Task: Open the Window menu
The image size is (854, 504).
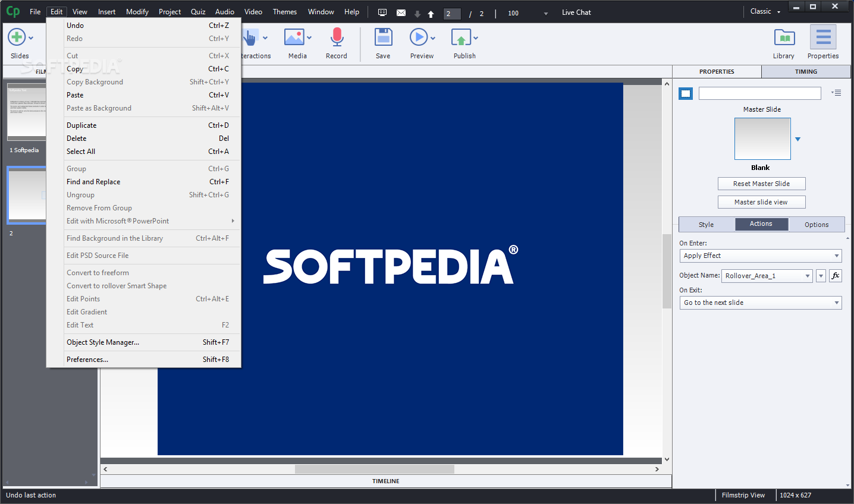Action: [x=321, y=12]
